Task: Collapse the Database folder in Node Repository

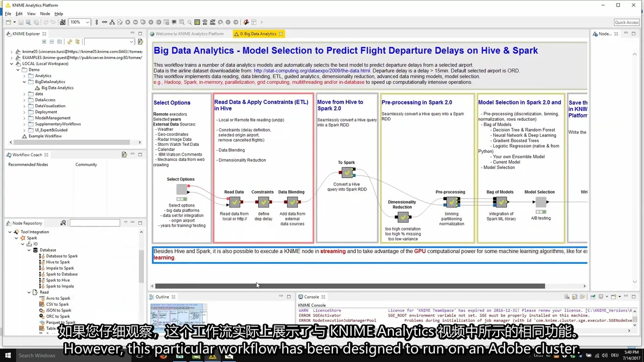Action: point(29,250)
